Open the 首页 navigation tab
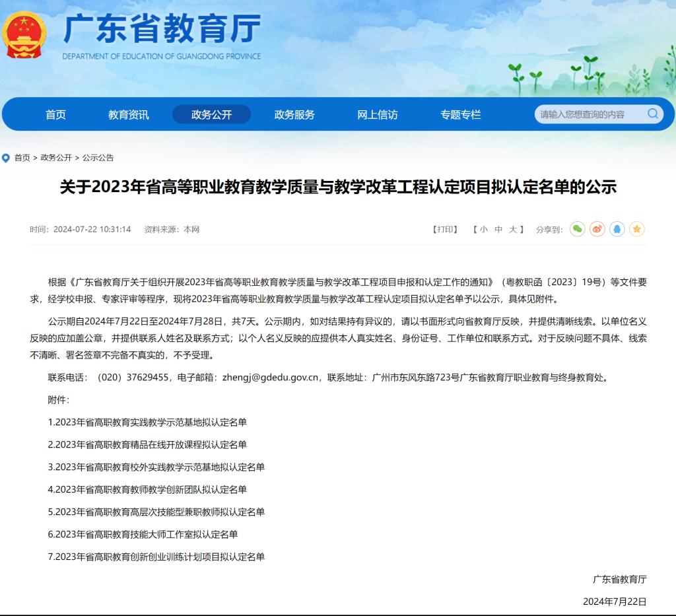 coord(55,115)
